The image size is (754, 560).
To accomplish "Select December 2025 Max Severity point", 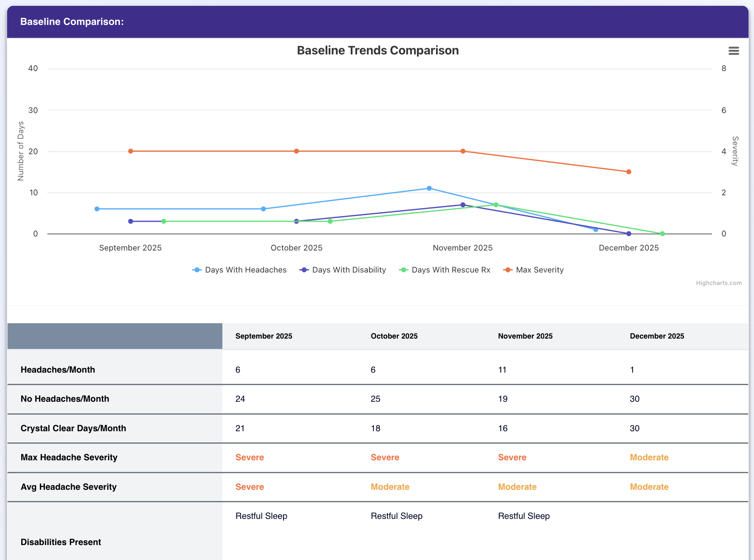I will coord(629,172).
